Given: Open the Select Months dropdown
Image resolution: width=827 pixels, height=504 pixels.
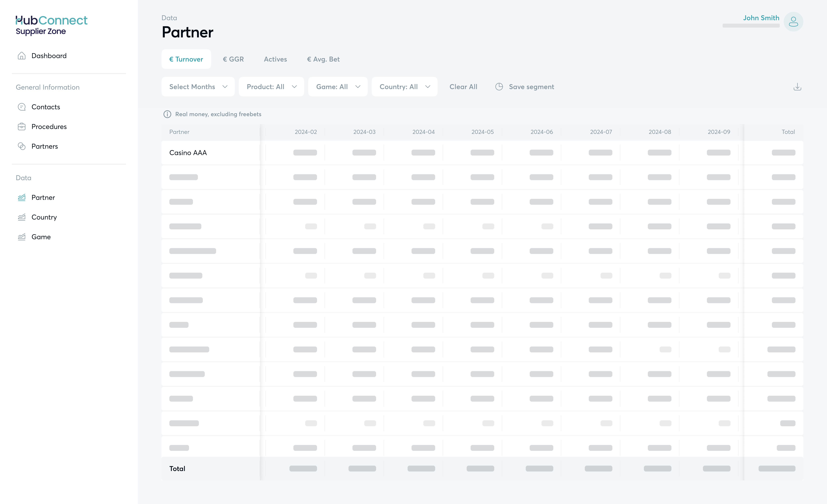Looking at the screenshot, I should coord(198,87).
